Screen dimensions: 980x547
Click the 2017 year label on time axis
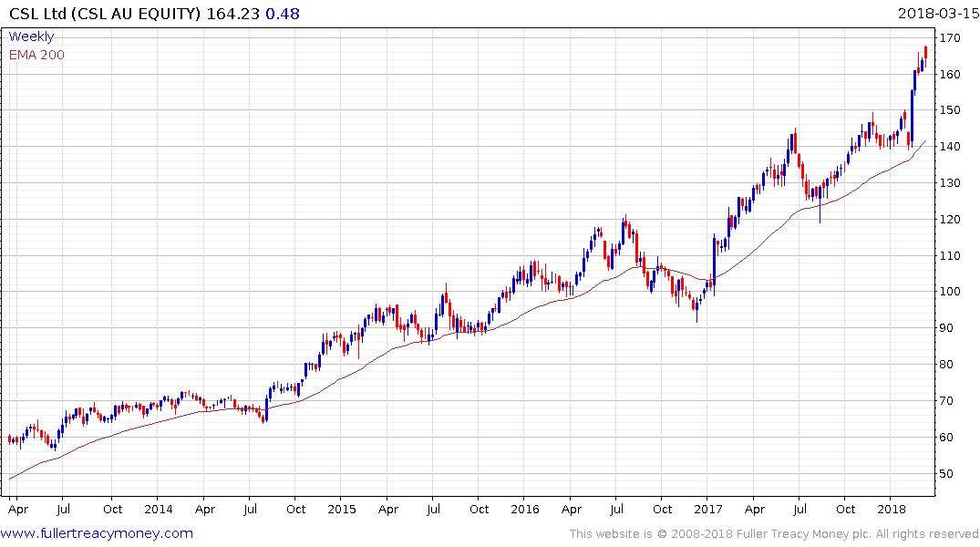tap(708, 509)
